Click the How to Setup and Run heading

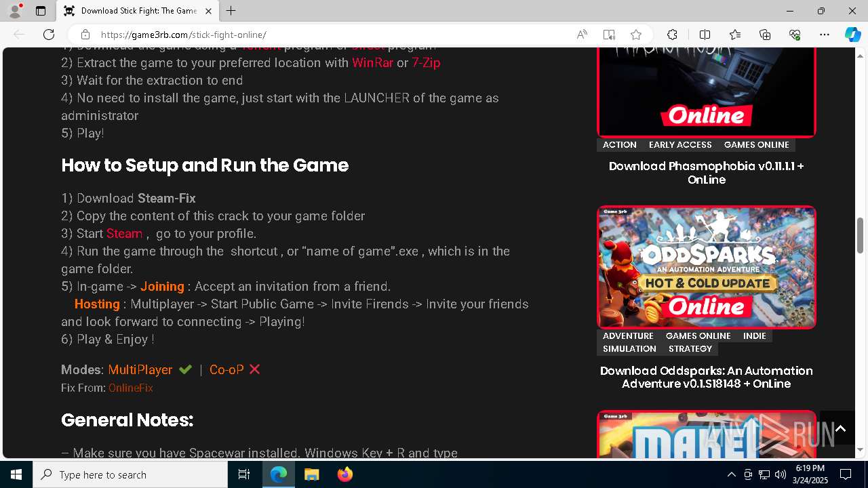coord(205,165)
